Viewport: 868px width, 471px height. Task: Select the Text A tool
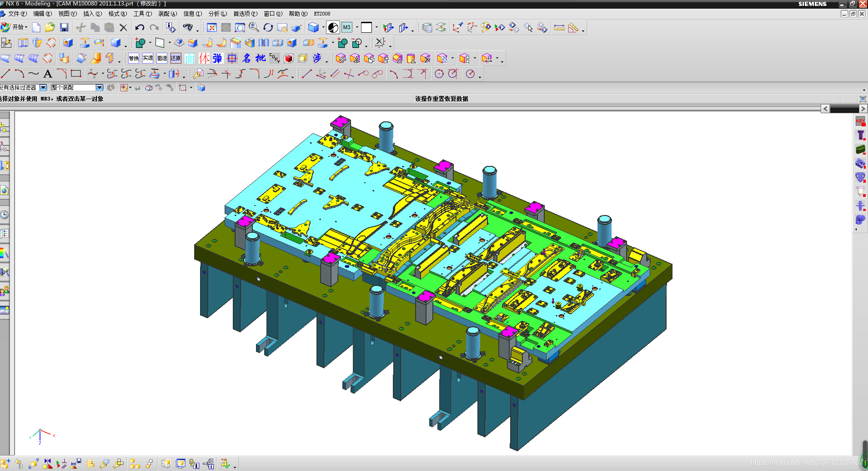pos(48,73)
